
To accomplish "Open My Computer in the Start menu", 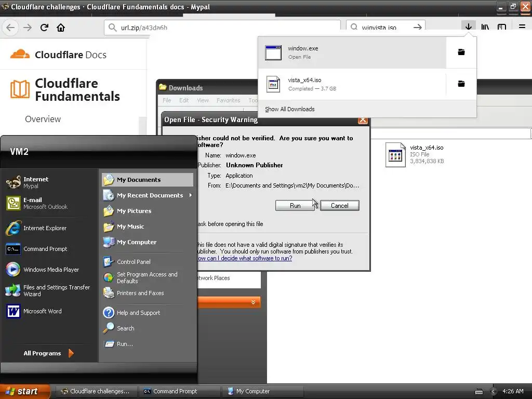I will (x=148, y=242).
